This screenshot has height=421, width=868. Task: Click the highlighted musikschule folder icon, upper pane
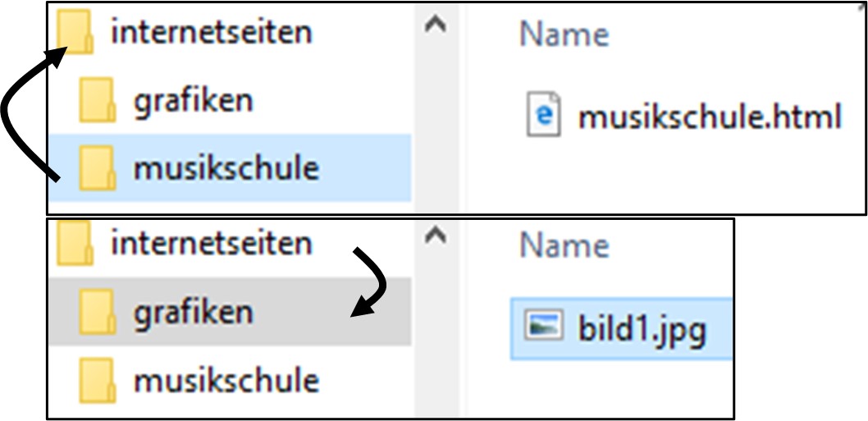click(x=96, y=169)
